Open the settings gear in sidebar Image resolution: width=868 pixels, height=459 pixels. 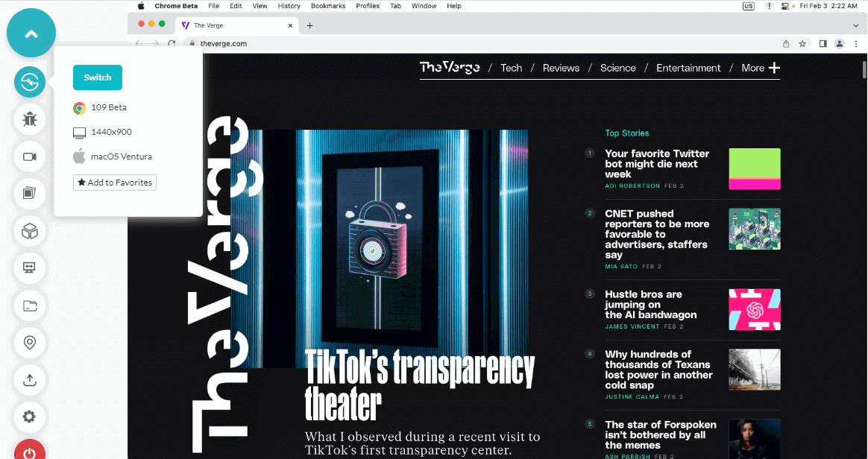pyautogui.click(x=30, y=417)
